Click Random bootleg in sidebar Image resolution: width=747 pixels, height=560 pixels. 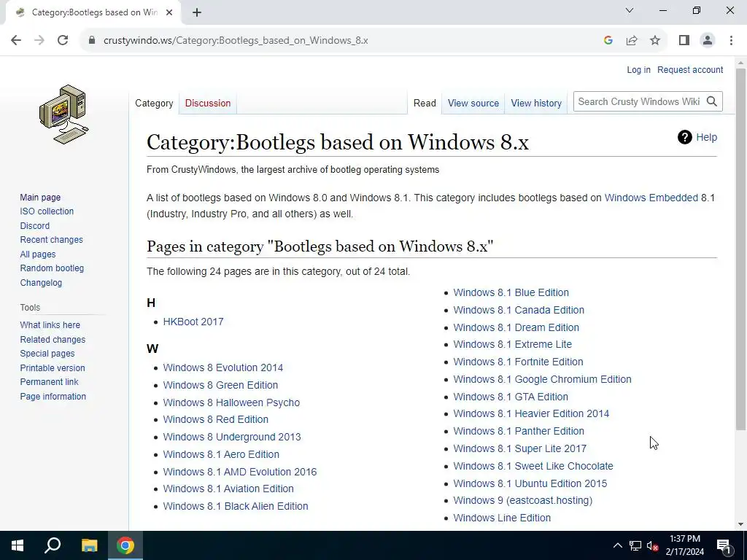pyautogui.click(x=52, y=268)
